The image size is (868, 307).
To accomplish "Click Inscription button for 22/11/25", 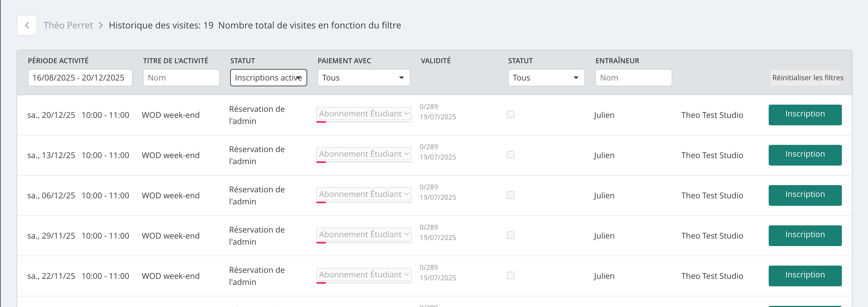I will pyautogui.click(x=805, y=276).
